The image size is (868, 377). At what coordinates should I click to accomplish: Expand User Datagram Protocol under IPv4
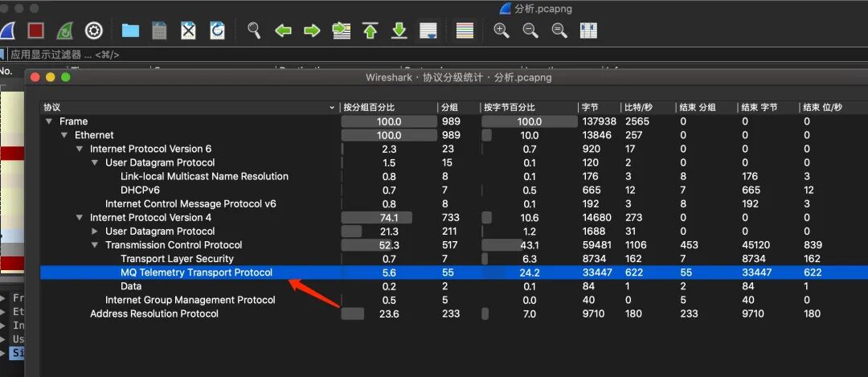tap(95, 232)
